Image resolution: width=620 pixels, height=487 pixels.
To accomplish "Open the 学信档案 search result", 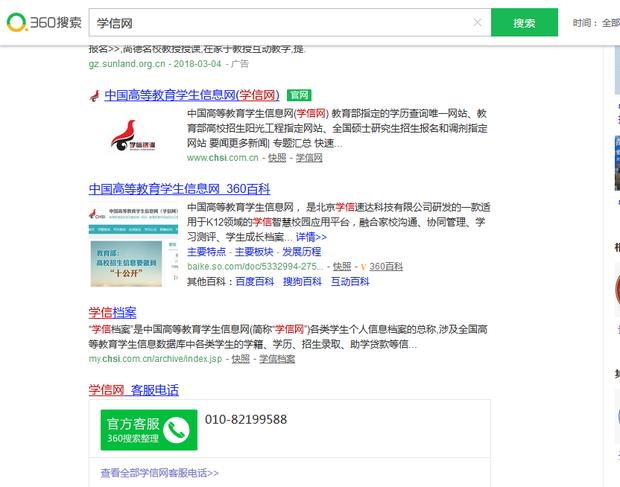I will [x=113, y=312].
